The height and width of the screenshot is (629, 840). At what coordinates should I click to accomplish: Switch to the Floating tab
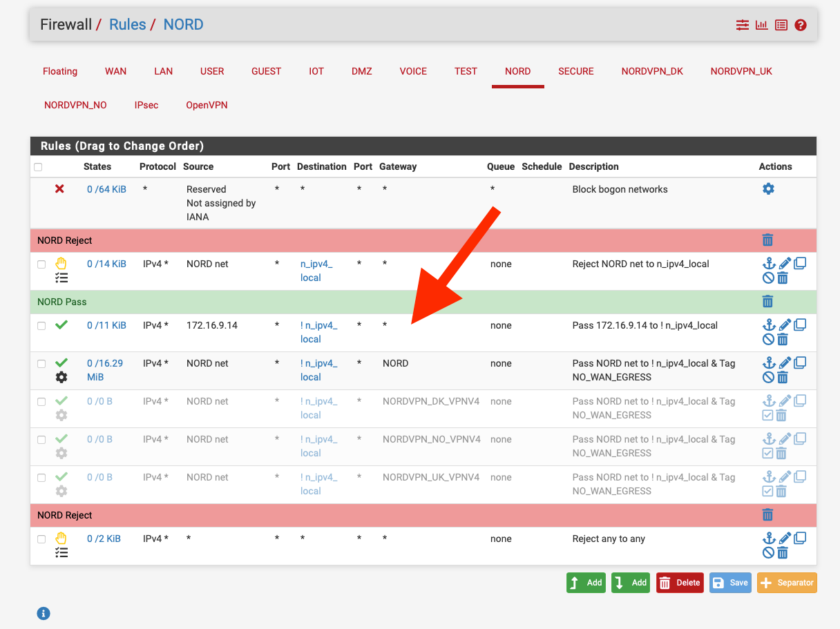[60, 71]
